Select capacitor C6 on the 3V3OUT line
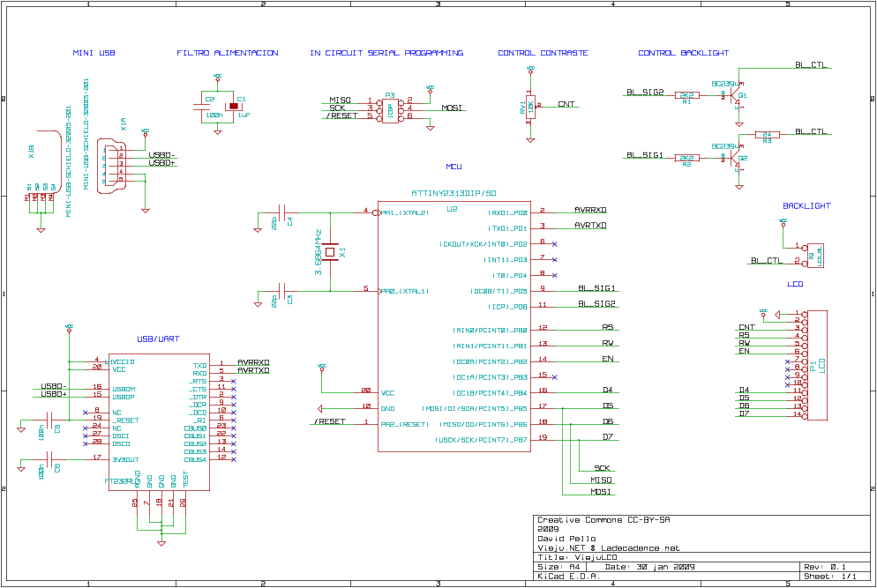 (x=49, y=459)
